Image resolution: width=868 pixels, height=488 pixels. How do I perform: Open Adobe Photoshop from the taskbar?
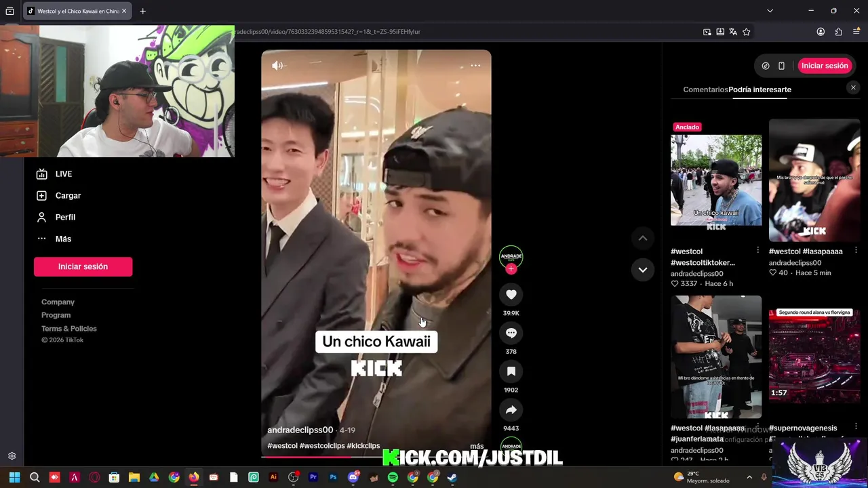pyautogui.click(x=333, y=477)
